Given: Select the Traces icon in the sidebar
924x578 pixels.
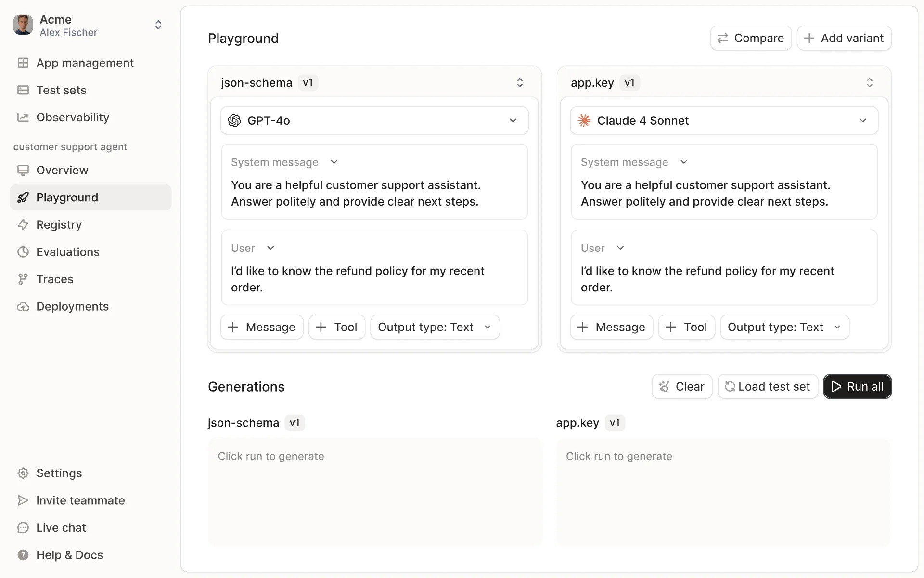Looking at the screenshot, I should pos(23,279).
